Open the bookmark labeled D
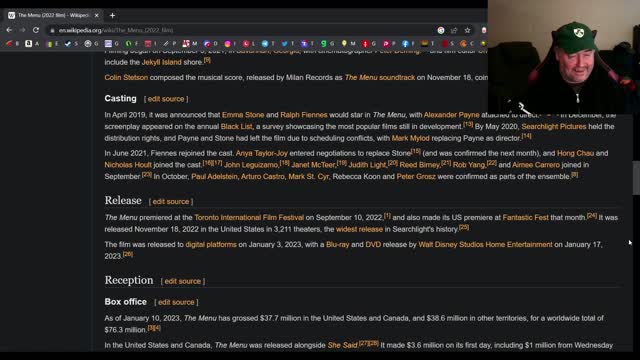640x360 pixels. click(211, 43)
